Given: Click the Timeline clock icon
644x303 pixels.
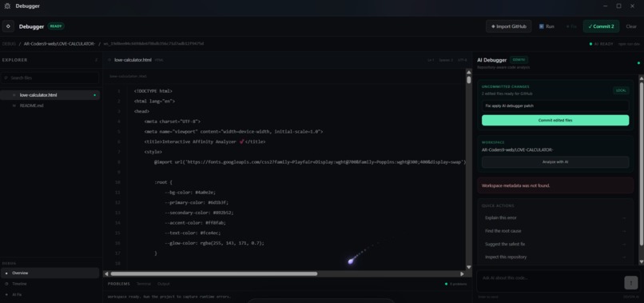Looking at the screenshot, I should [6, 284].
